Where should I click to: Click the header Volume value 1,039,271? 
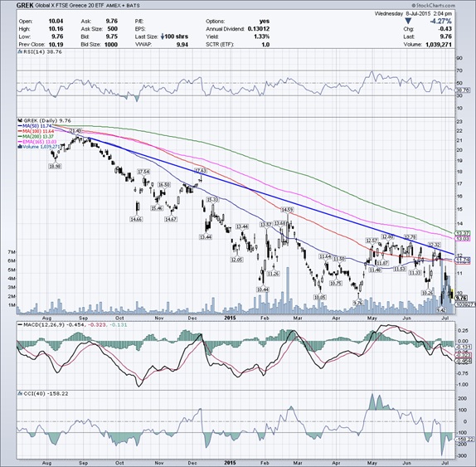click(439, 44)
